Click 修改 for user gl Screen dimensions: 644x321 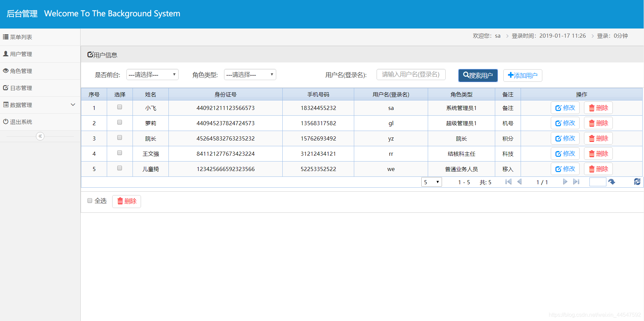(x=565, y=123)
